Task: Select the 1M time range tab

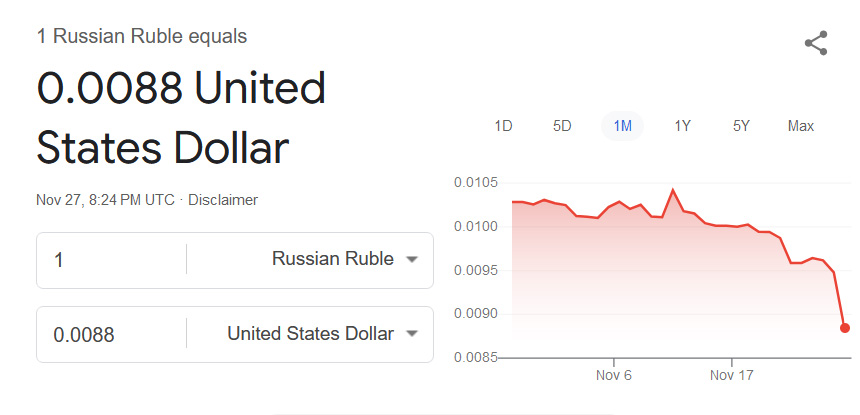Action: coord(622,126)
